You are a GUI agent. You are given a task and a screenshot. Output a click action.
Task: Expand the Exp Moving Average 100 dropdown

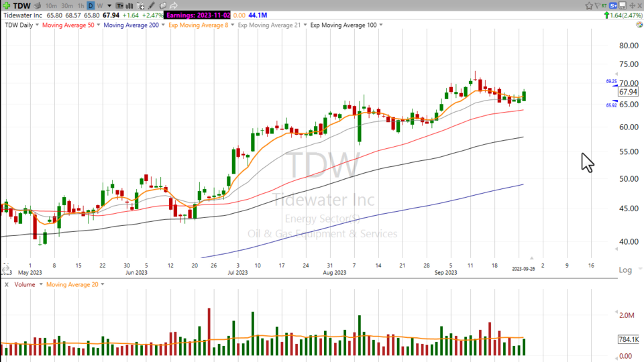click(x=381, y=25)
